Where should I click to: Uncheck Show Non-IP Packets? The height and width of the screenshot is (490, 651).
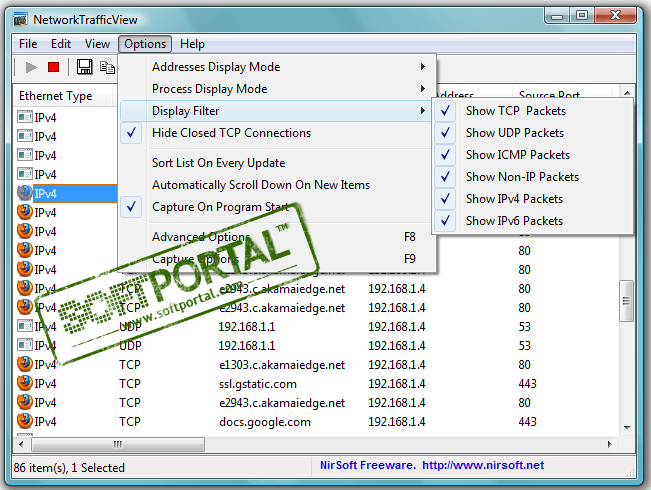coord(533,177)
